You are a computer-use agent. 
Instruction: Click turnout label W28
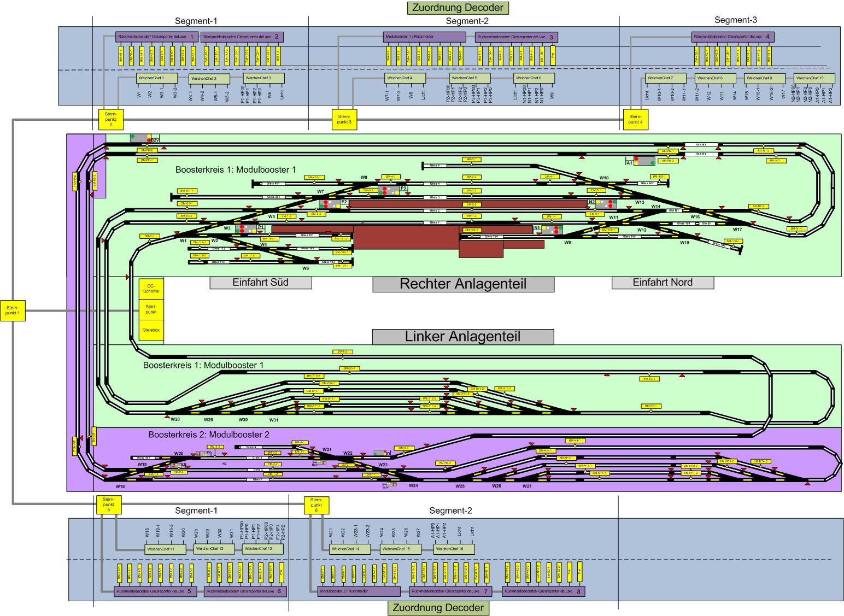tap(175, 420)
